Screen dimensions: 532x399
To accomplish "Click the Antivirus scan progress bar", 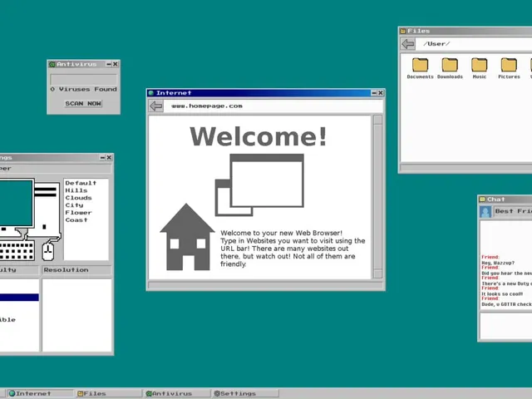I will (x=83, y=80).
